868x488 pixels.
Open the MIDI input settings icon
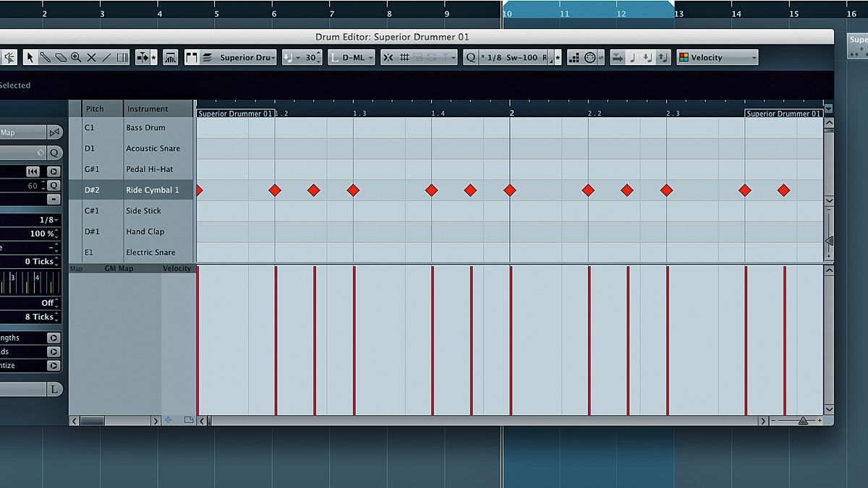pos(591,57)
